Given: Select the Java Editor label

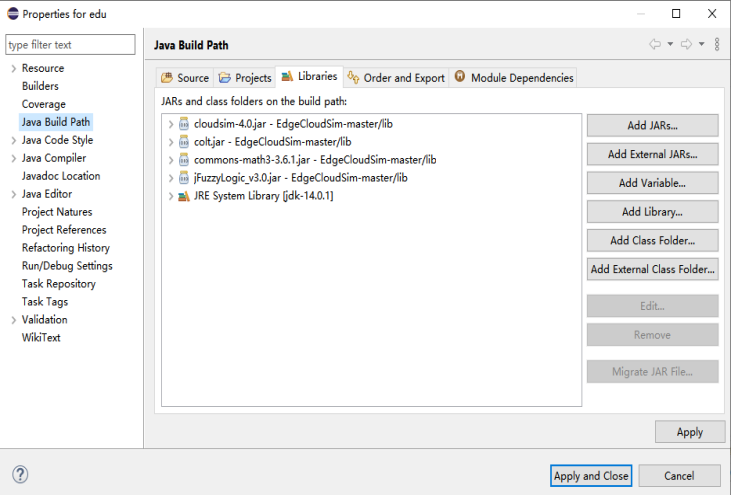Looking at the screenshot, I should tap(47, 194).
